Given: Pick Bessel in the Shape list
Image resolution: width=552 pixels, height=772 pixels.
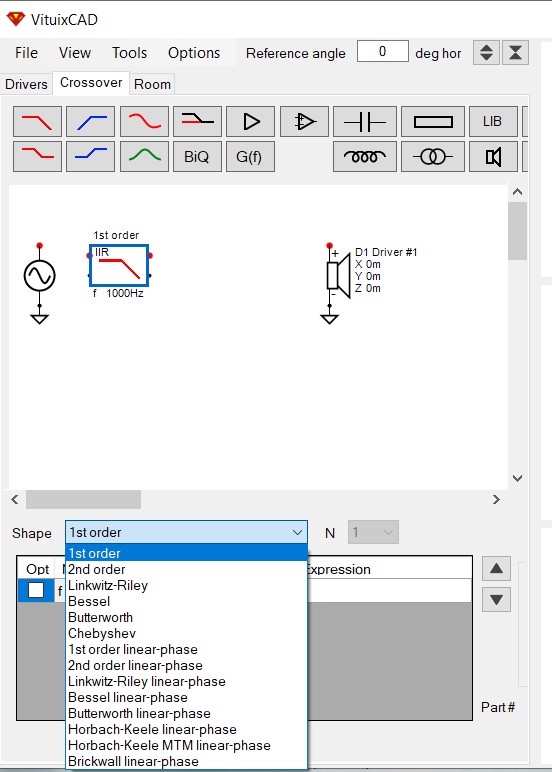Looking at the screenshot, I should 187,601.
